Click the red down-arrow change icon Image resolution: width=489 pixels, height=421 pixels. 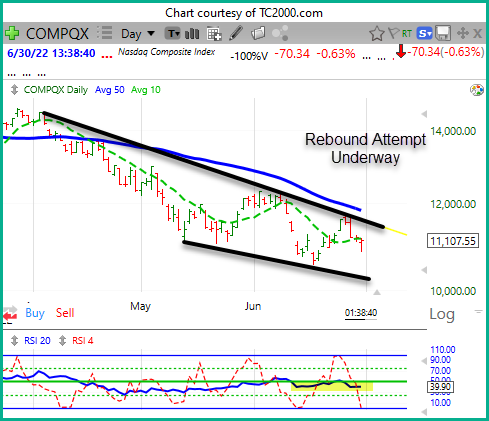point(401,51)
